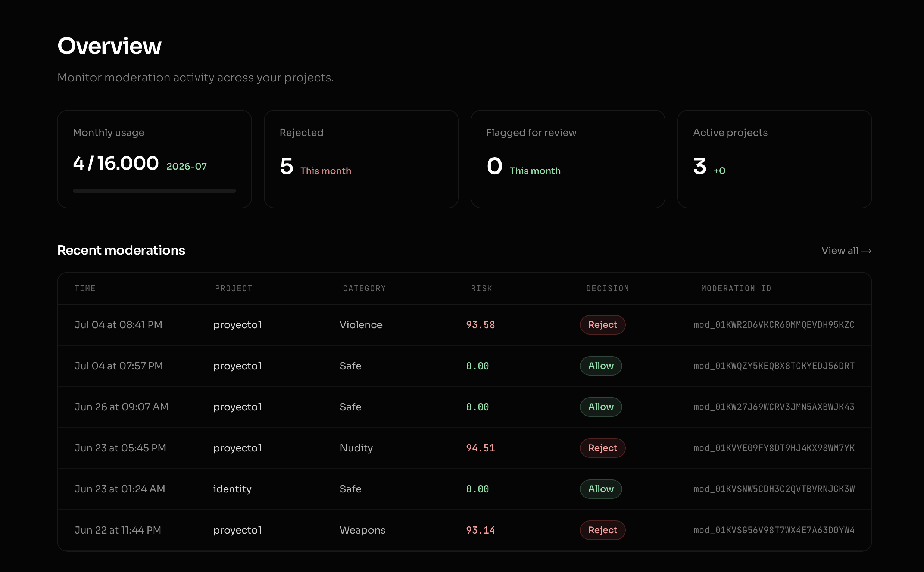Click the 94.51 risk score
This screenshot has width=924, height=572.
point(480,448)
